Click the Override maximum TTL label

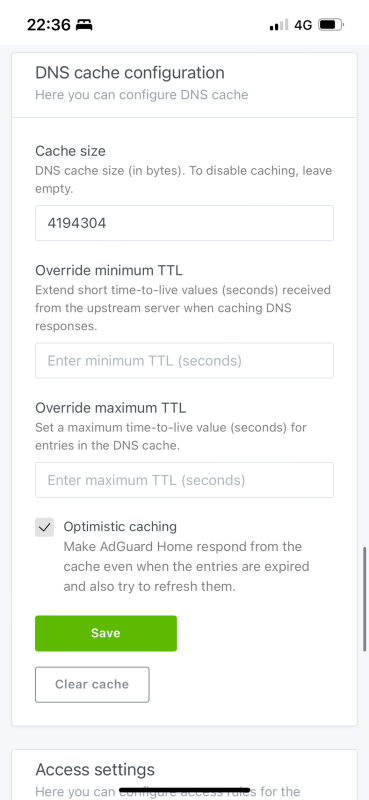tap(111, 408)
